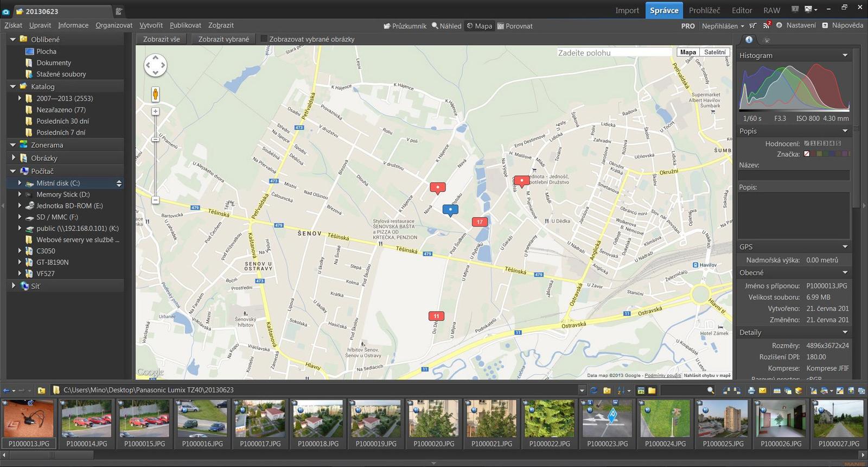Click the edit title pencil icon
The height and width of the screenshot is (467, 868).
[x=119, y=11]
